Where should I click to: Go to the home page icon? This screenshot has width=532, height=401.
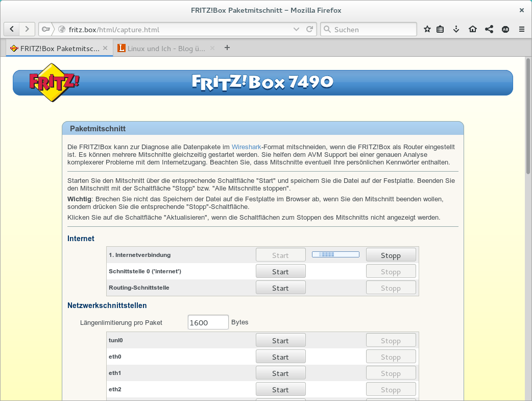[x=473, y=29]
